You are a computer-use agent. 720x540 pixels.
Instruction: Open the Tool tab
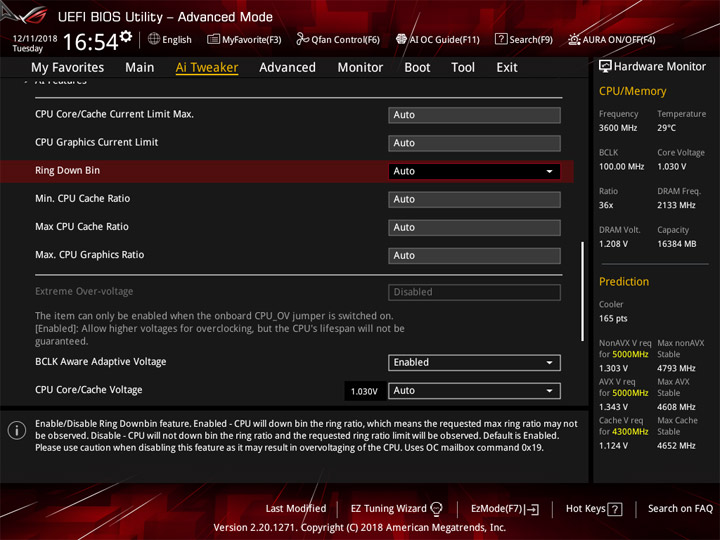tap(463, 68)
